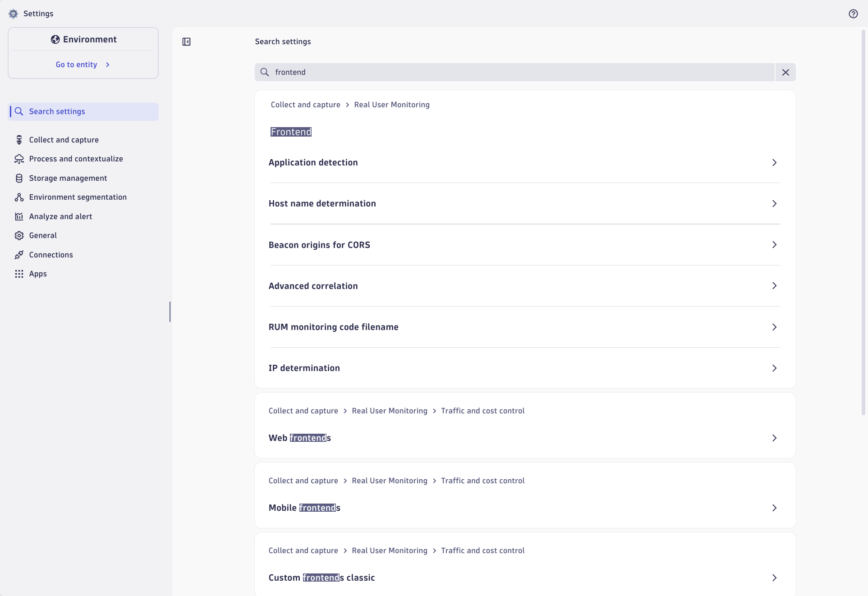
Task: Click the help question mark icon
Action: pyautogui.click(x=853, y=14)
